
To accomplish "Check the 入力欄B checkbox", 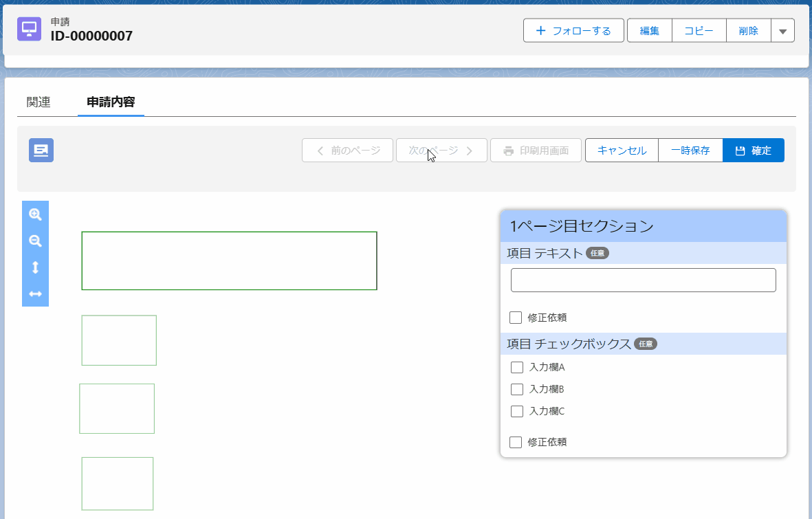I will 517,390.
